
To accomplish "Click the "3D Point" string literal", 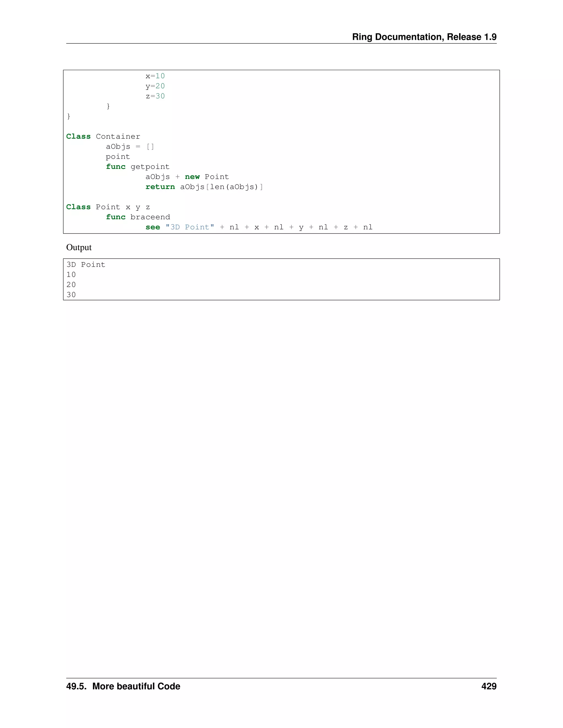I will coord(190,227).
